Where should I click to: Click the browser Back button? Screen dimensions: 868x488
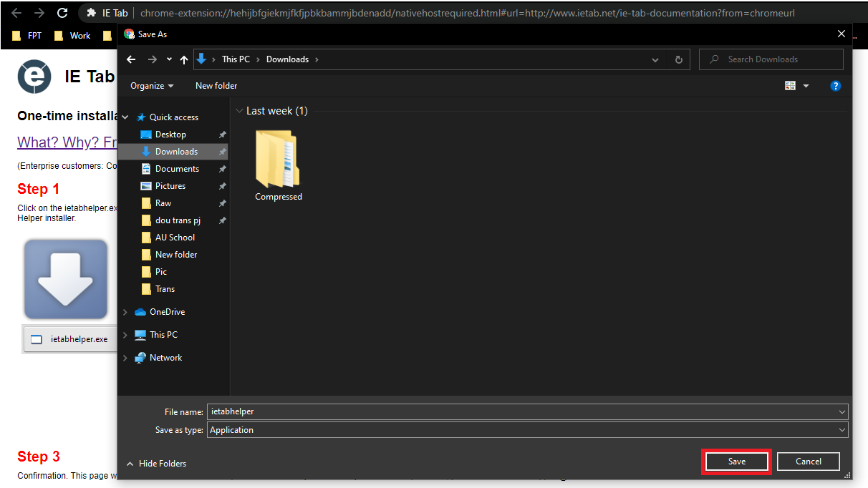[x=16, y=13]
